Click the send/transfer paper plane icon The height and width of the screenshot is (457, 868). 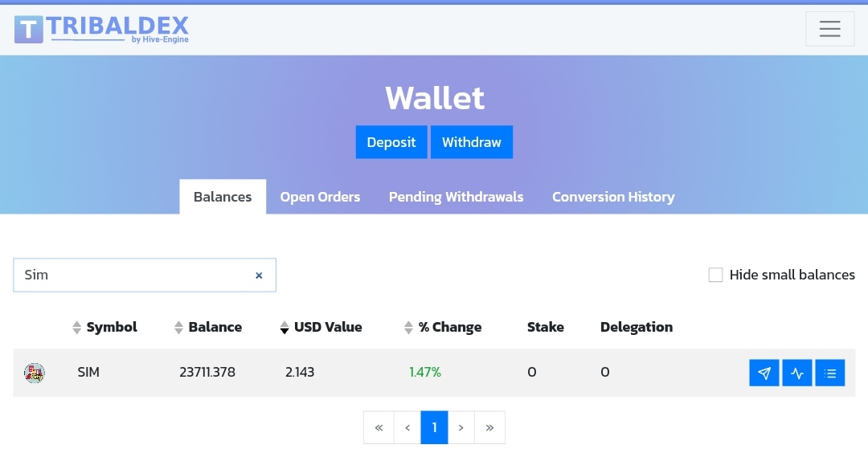[764, 373]
